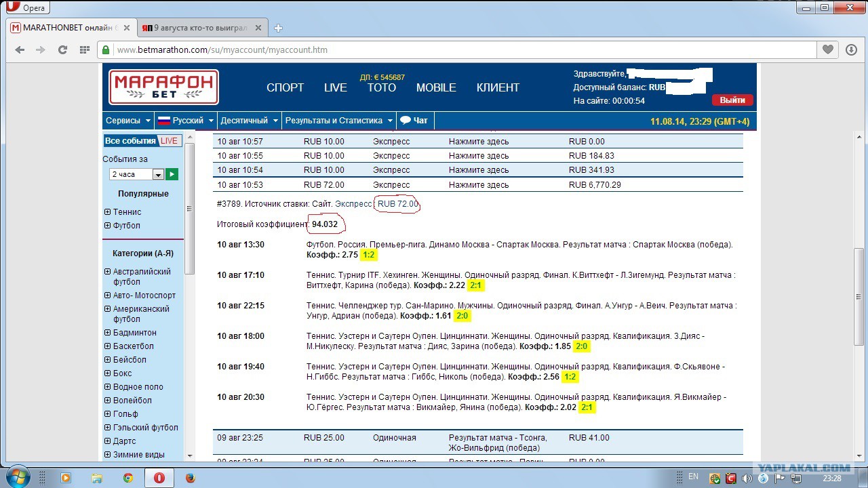Screen dimensions: 868x488
Task: Open the Opera main menu button
Action: click(x=28, y=8)
